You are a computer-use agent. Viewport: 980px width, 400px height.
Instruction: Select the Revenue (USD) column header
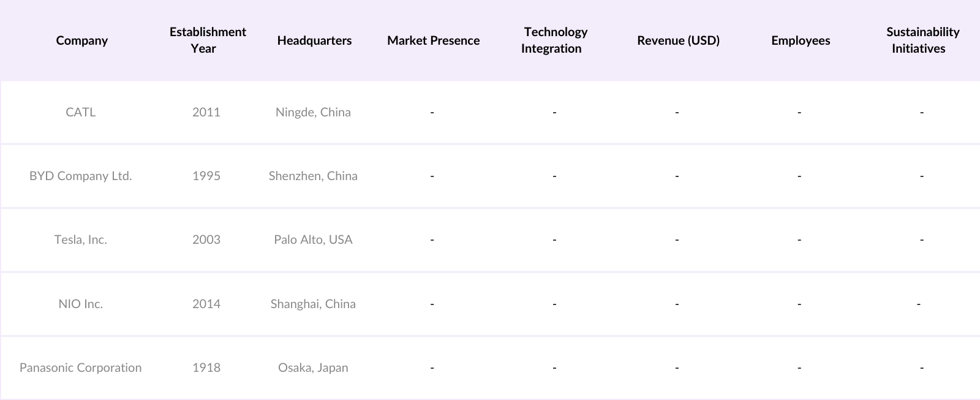(x=678, y=40)
